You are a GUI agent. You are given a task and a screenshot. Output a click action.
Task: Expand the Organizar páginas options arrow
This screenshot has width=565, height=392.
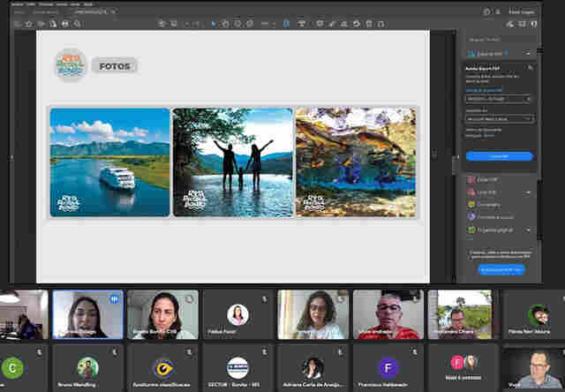coord(528,230)
